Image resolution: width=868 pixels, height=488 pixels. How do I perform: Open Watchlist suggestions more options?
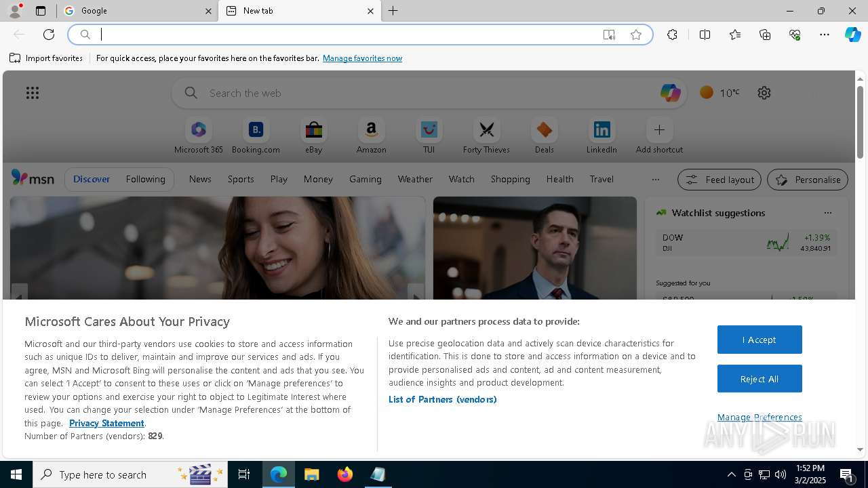pos(827,213)
